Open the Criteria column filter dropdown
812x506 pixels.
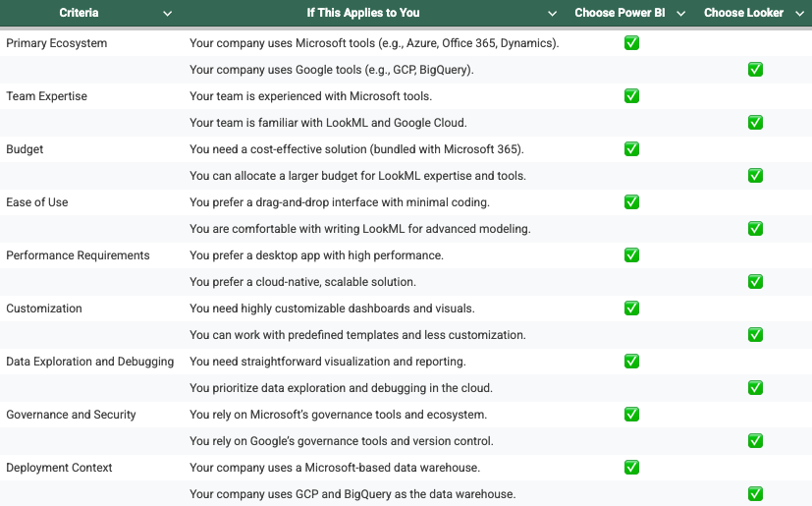[167, 14]
